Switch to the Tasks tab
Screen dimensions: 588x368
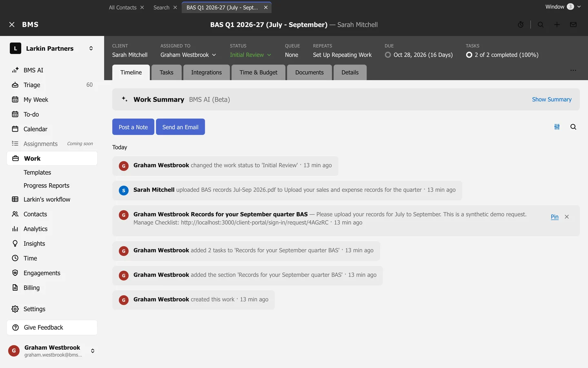166,72
